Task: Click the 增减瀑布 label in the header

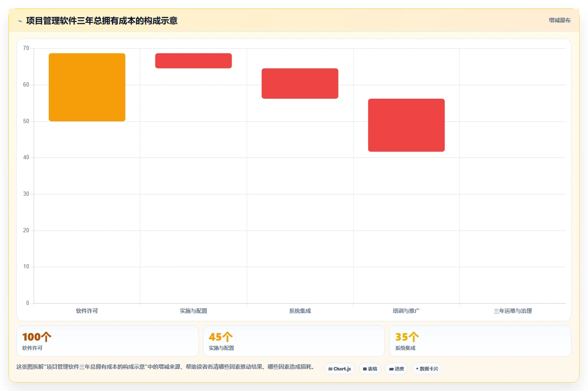Action: [x=559, y=20]
